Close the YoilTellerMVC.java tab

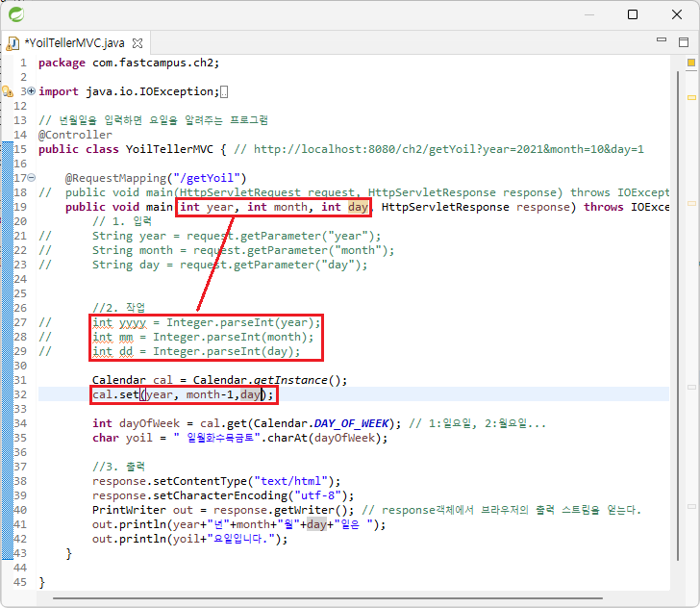[137, 43]
